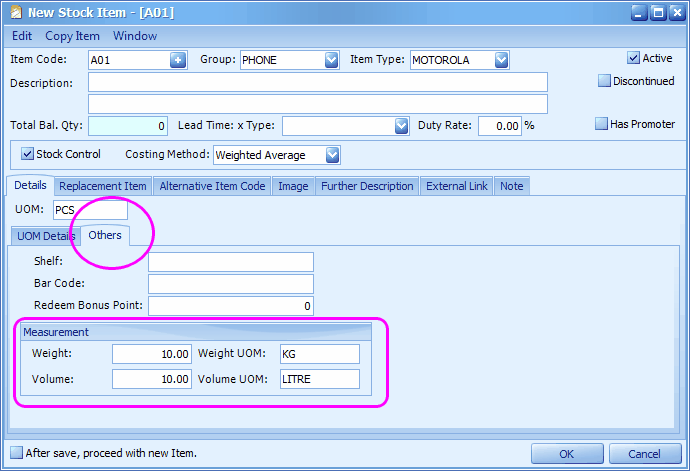The height and width of the screenshot is (471, 690).
Task: Expand the Lead Time Type dropdown
Action: (x=401, y=126)
